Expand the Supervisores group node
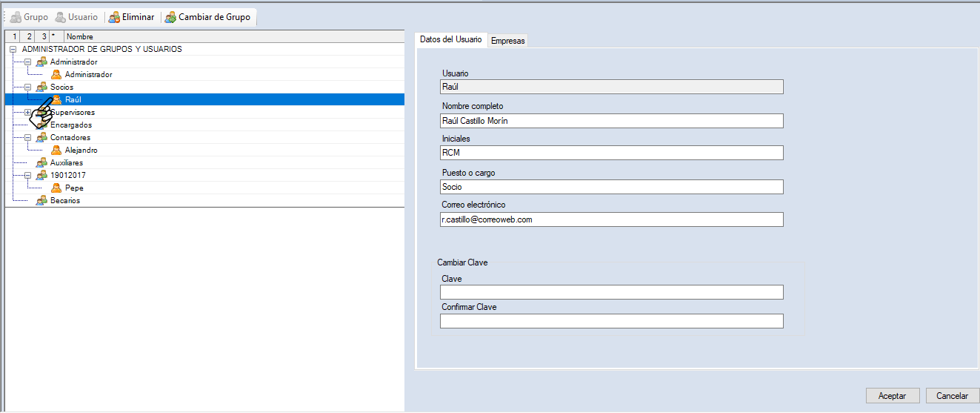980x413 pixels. 28,113
